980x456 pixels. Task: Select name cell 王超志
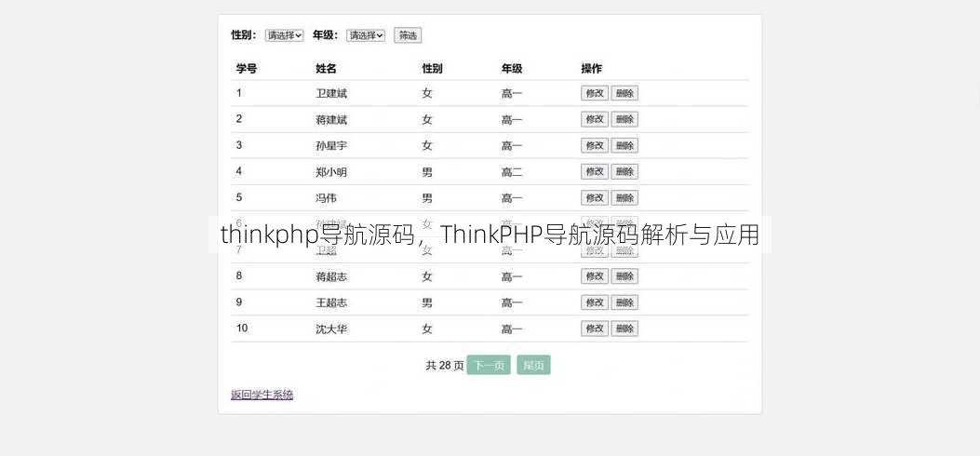pos(331,303)
